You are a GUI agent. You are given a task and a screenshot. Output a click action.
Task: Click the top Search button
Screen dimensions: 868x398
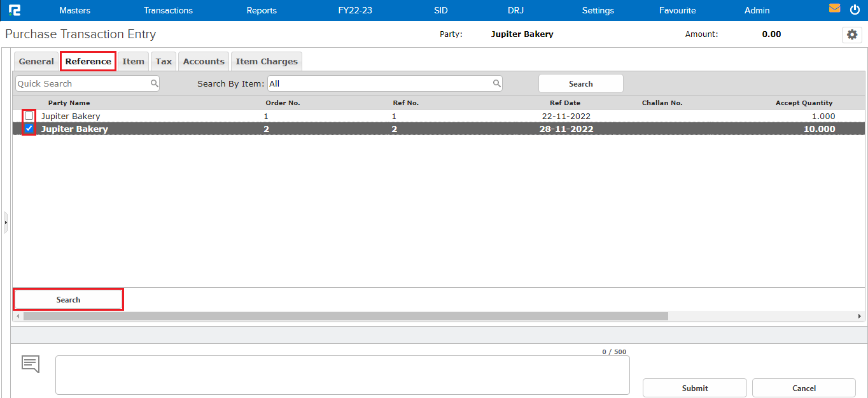coord(580,83)
